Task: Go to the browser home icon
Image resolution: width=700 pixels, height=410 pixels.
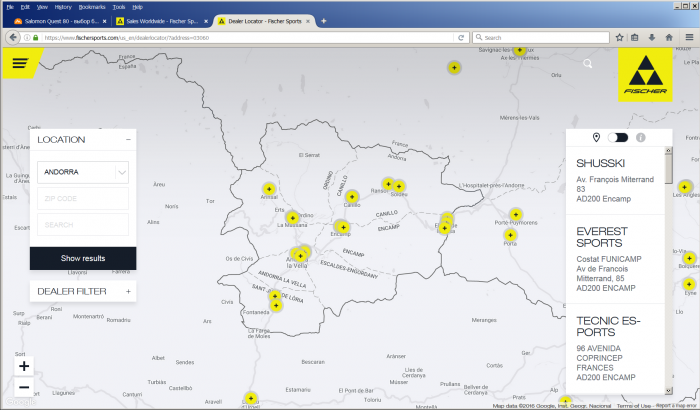Action: click(x=669, y=38)
